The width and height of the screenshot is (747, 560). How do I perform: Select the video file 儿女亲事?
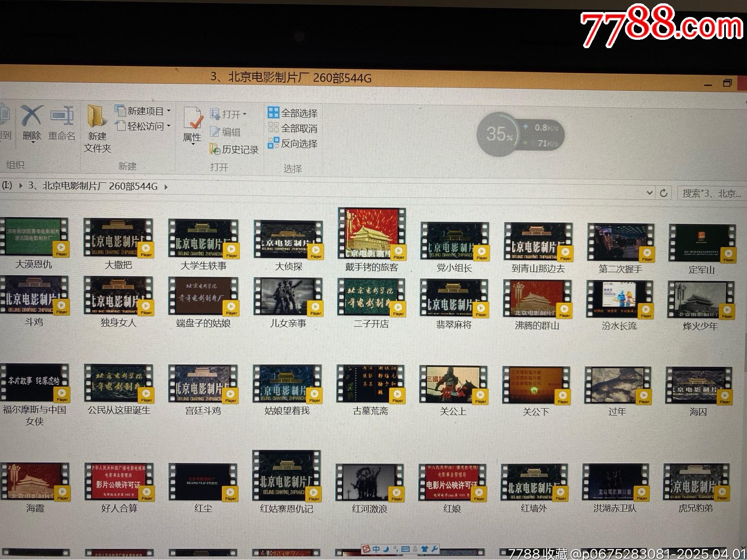(x=288, y=303)
